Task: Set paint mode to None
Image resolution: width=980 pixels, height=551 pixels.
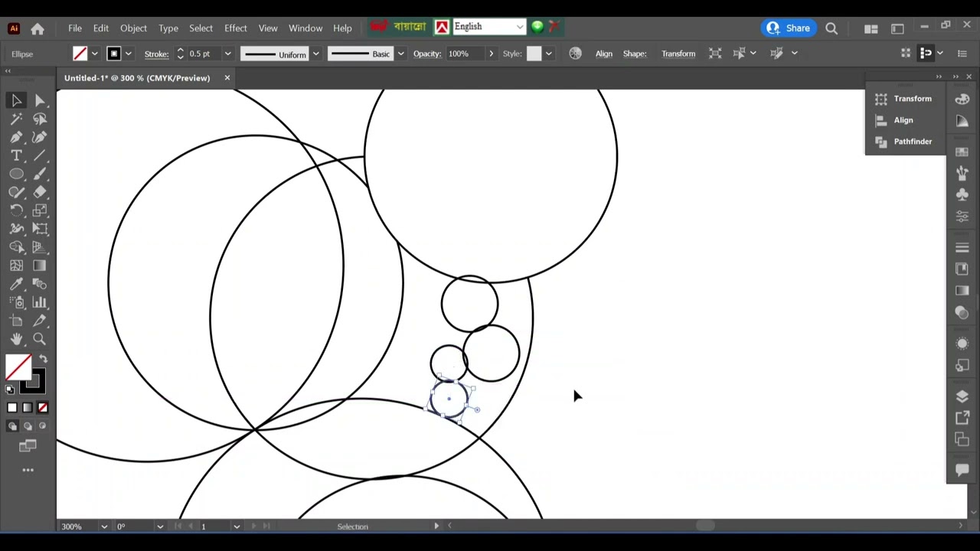Action: pyautogui.click(x=43, y=408)
